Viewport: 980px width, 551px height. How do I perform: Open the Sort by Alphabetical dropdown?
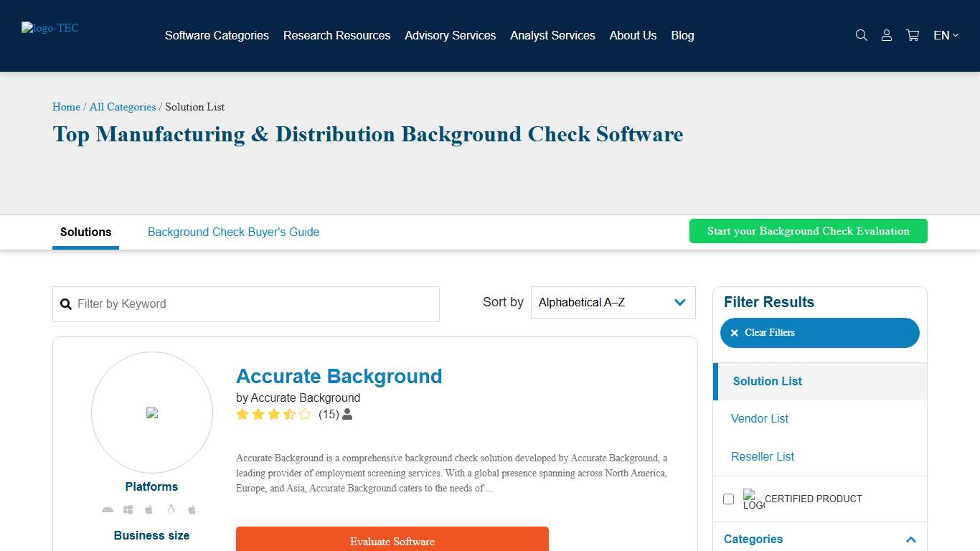[x=613, y=302]
